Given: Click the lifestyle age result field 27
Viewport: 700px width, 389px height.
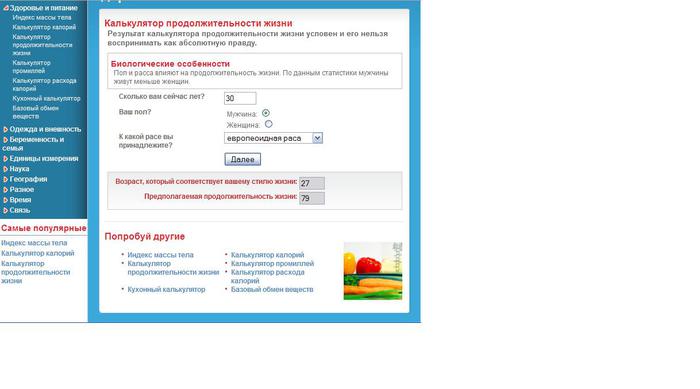Looking at the screenshot, I should click(x=312, y=183).
